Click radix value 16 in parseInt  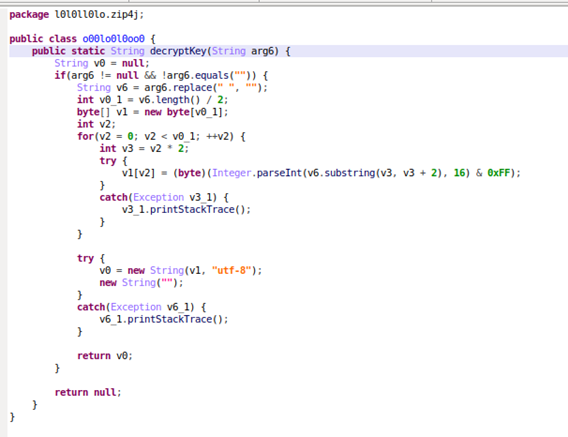pos(459,173)
